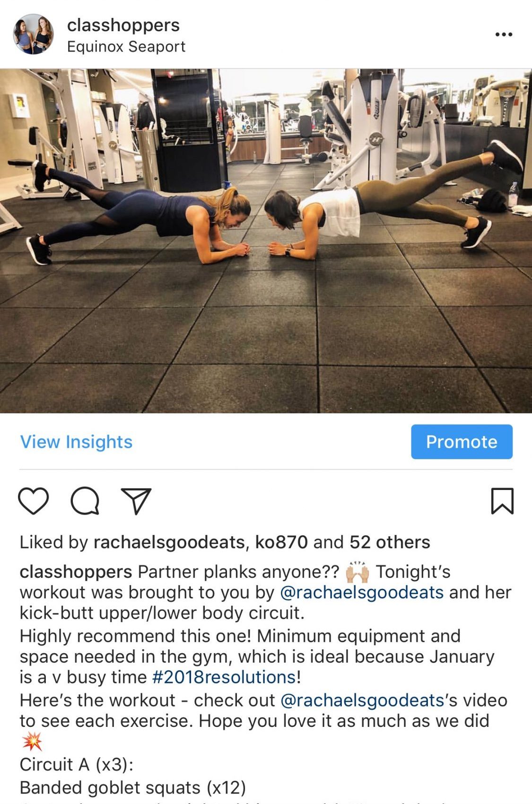Open the @rachaelsgoodeats mention after 'brought to you by'
Screen dimensions: 532x804
pyautogui.click(x=362, y=592)
